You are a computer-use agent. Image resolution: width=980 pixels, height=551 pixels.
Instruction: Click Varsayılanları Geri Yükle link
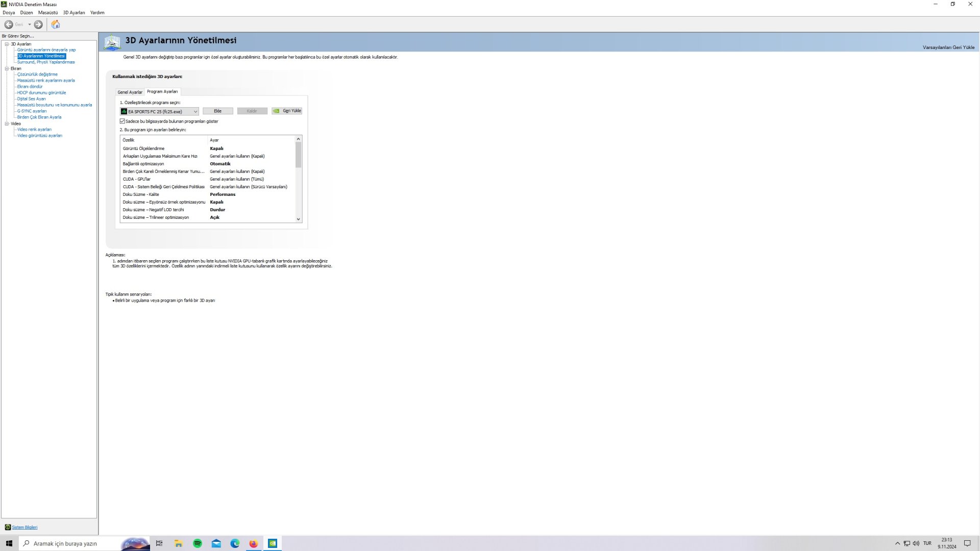(948, 47)
